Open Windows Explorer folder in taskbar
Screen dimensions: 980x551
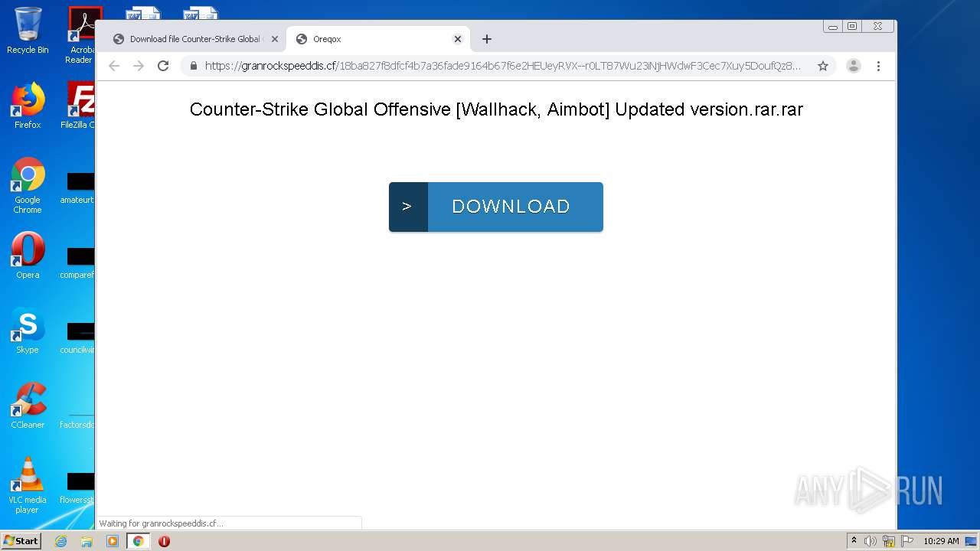click(87, 541)
